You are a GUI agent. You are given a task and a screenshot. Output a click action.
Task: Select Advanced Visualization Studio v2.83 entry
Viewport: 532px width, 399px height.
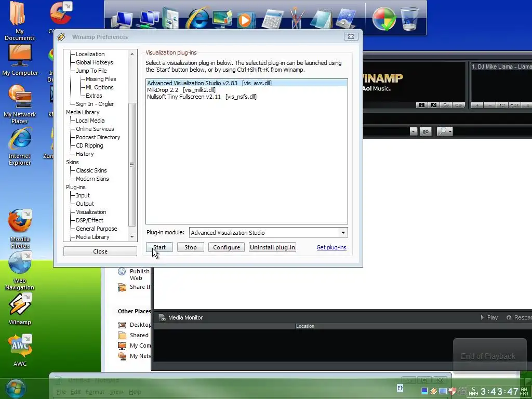[x=247, y=83]
